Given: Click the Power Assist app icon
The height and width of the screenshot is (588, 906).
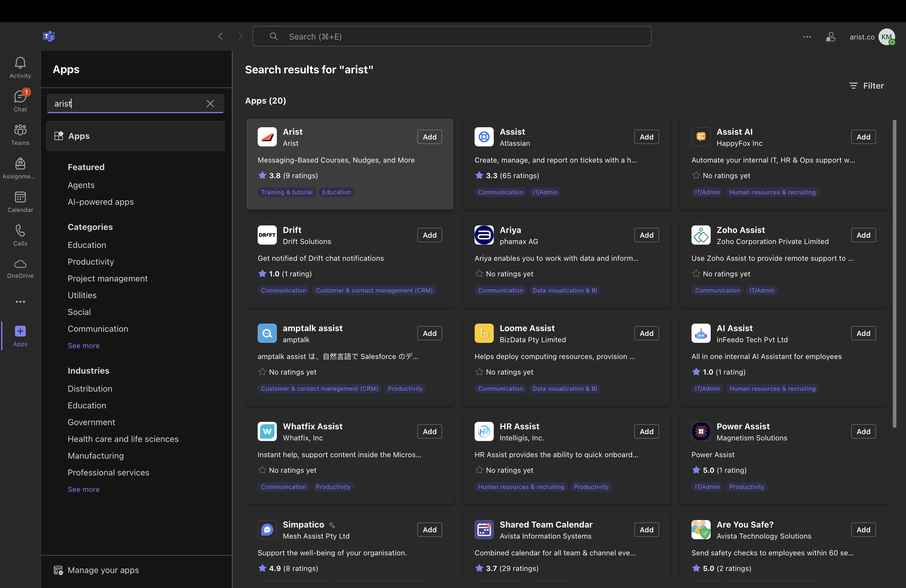Looking at the screenshot, I should click(701, 431).
